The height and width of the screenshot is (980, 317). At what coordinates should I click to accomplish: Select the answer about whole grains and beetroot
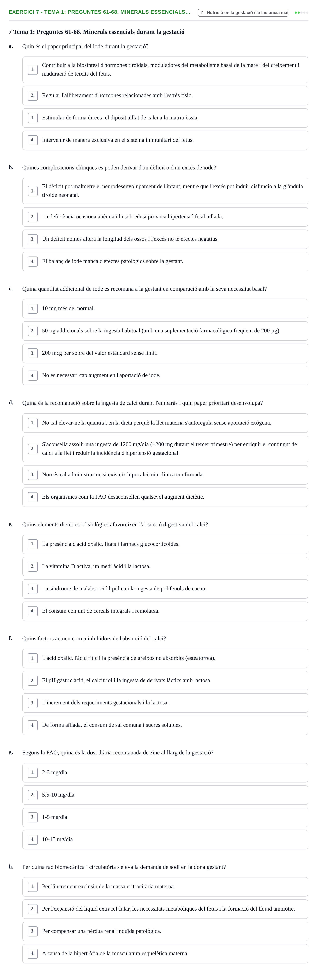coord(165,611)
